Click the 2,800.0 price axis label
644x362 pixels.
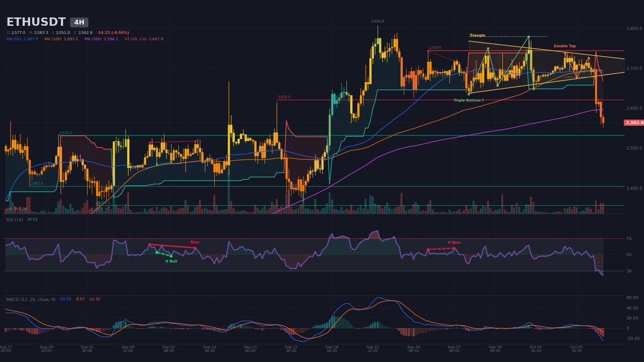click(634, 29)
